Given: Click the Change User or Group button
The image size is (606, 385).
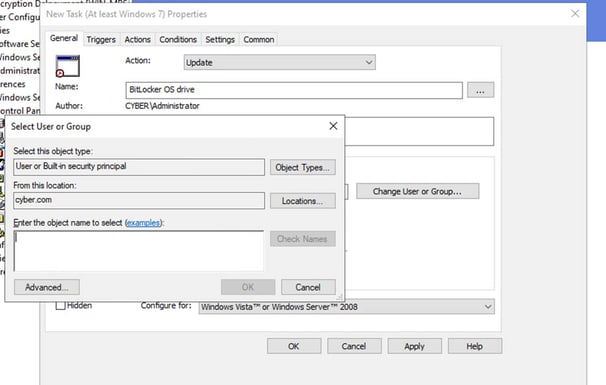Looking at the screenshot, I should pyautogui.click(x=417, y=191).
